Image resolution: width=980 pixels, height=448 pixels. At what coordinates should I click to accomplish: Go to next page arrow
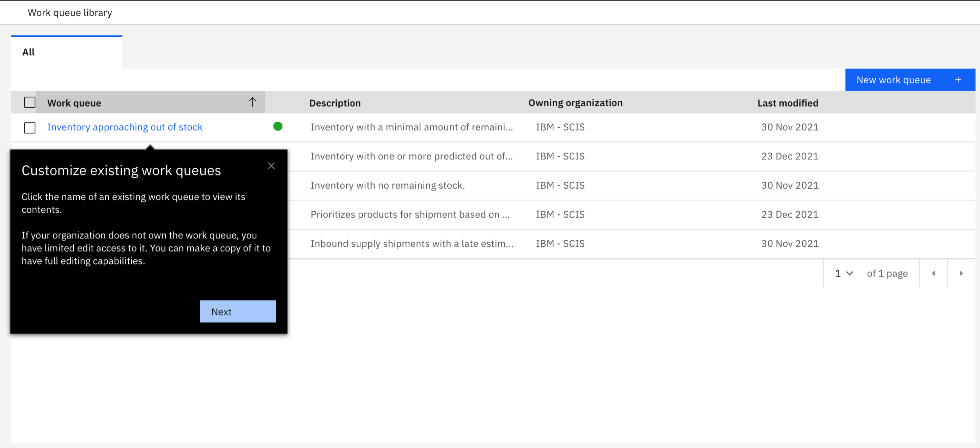click(x=961, y=273)
